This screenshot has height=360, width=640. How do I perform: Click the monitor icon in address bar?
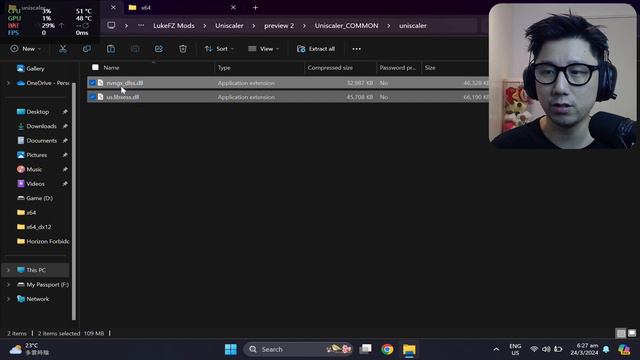pyautogui.click(x=111, y=25)
